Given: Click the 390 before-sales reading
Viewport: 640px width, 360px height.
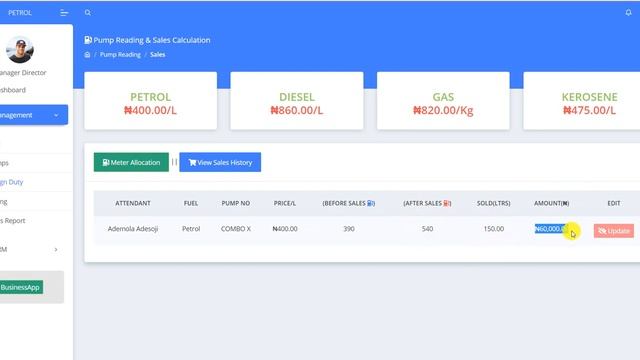Looking at the screenshot, I should pyautogui.click(x=349, y=229).
